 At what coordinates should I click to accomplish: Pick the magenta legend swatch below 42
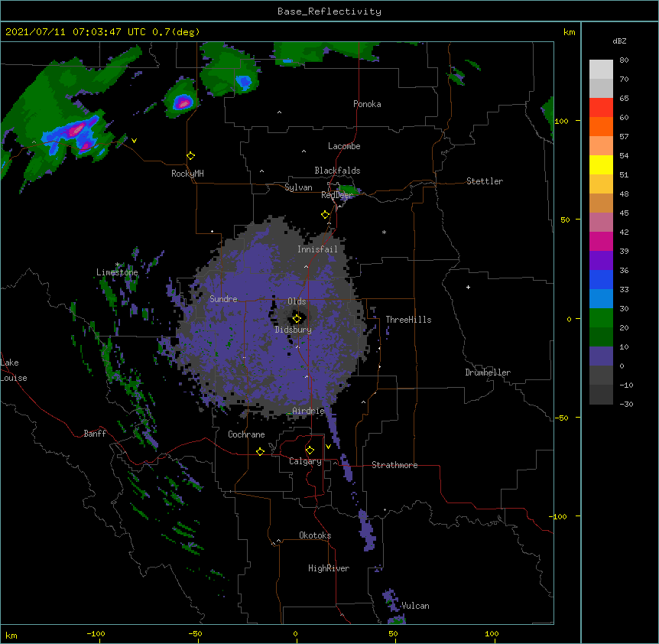pyautogui.click(x=601, y=241)
